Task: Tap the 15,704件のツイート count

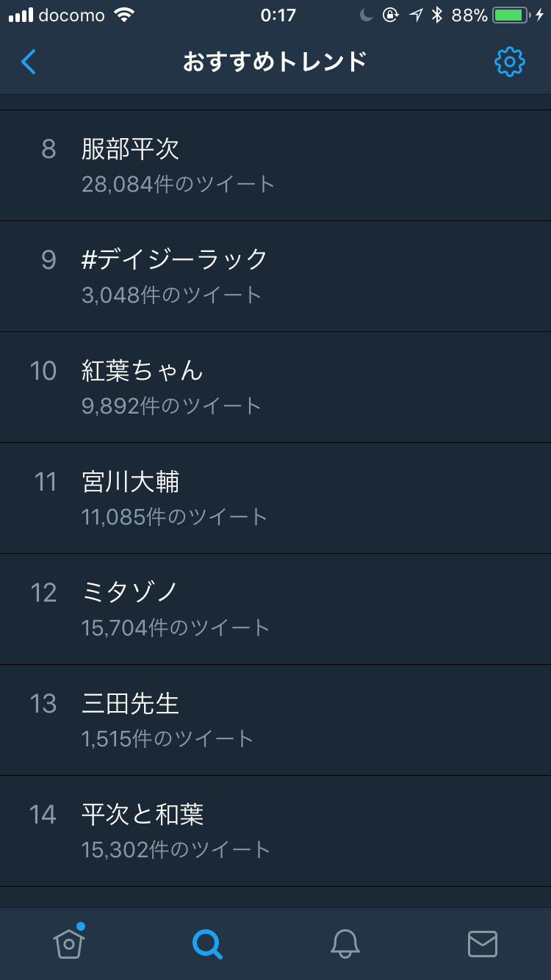Action: (x=176, y=627)
